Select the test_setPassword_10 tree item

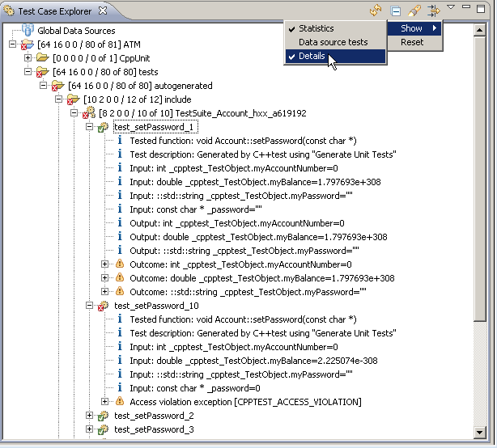(156, 306)
